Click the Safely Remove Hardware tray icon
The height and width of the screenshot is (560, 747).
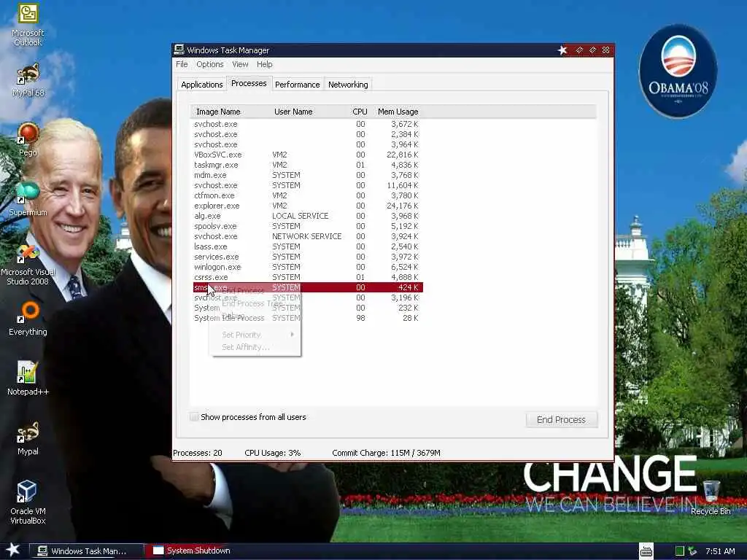(x=692, y=551)
